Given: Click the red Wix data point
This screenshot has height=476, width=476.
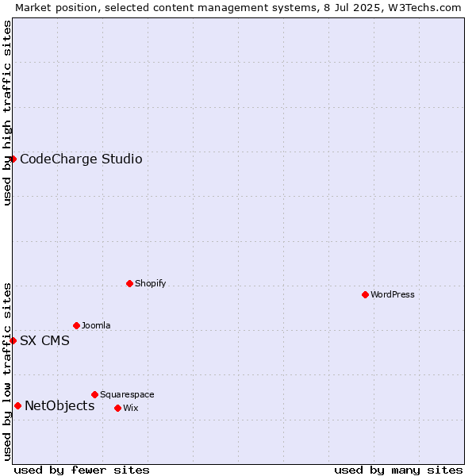Looking at the screenshot, I should pos(117,408).
